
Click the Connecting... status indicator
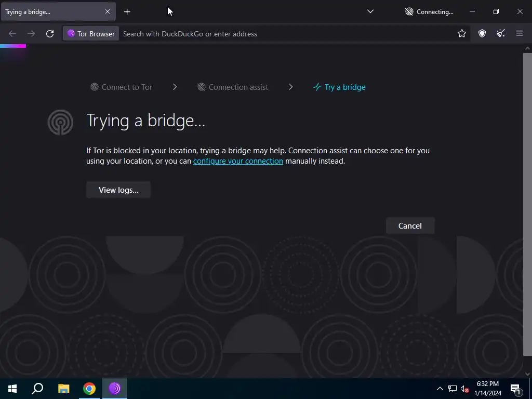(429, 12)
